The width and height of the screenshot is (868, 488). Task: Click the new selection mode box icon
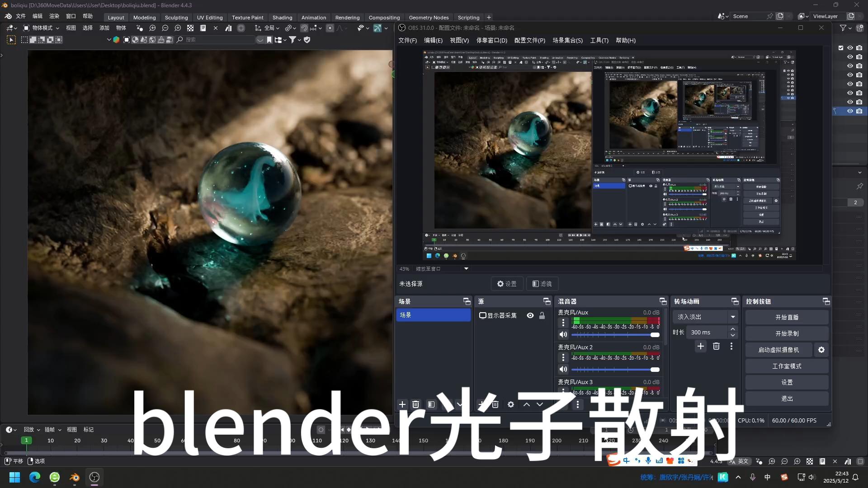pyautogui.click(x=24, y=40)
